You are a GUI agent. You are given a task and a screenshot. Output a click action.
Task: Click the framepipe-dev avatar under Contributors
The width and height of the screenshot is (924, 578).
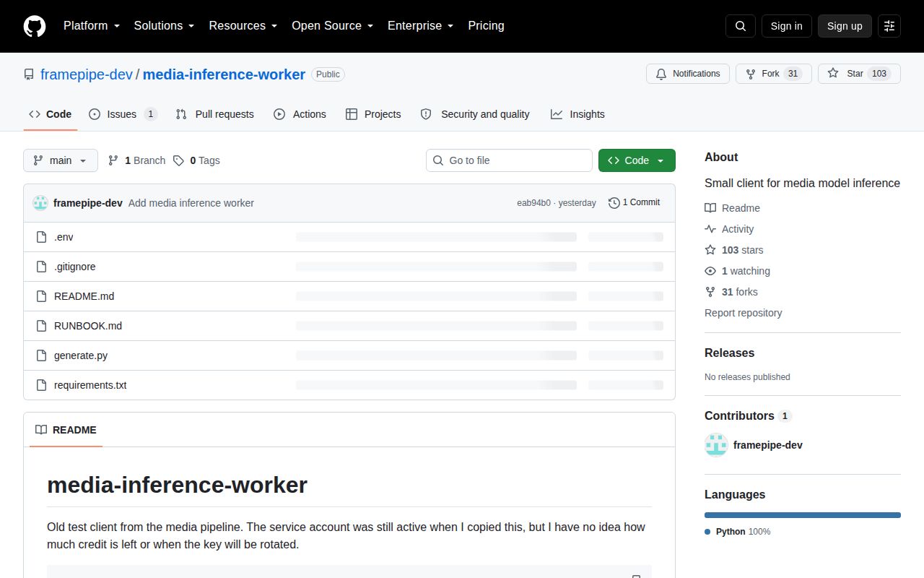tap(716, 445)
